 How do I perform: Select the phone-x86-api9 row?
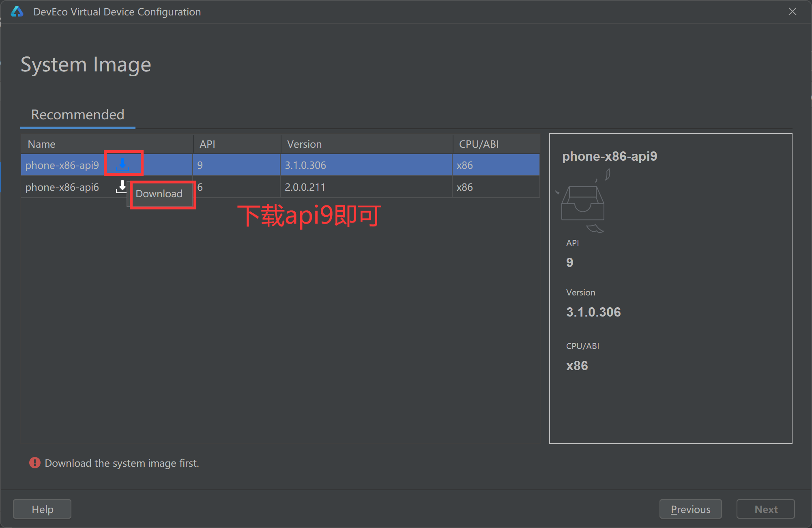click(62, 165)
